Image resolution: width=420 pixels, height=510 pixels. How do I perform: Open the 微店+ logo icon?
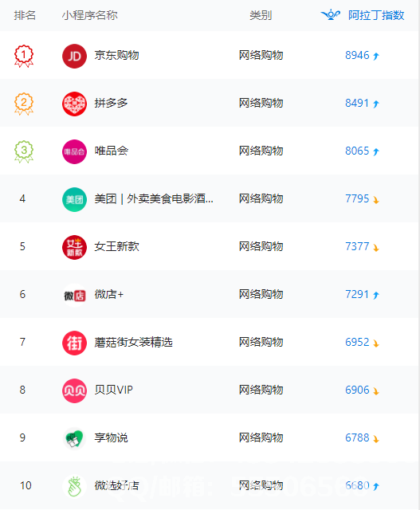click(74, 295)
